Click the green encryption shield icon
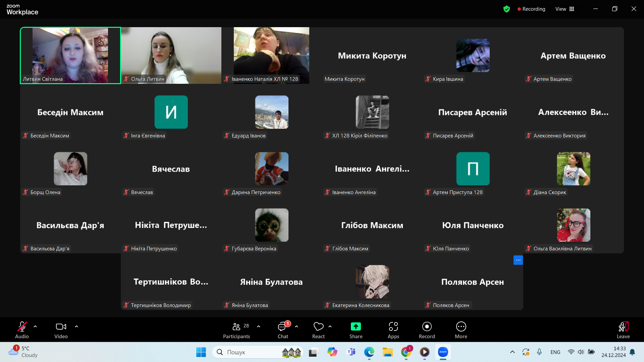Screen dimensions: 644x362 (x=506, y=9)
